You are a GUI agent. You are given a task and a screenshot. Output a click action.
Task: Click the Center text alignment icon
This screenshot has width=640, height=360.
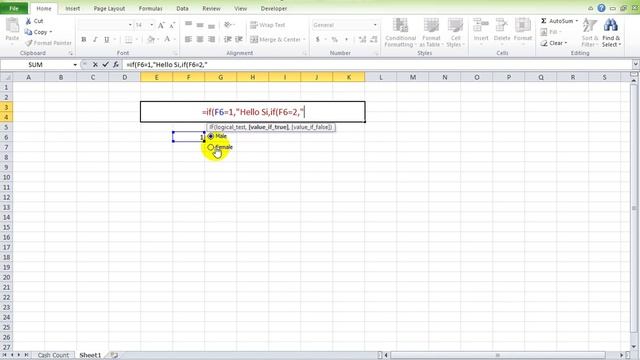[x=200, y=40]
